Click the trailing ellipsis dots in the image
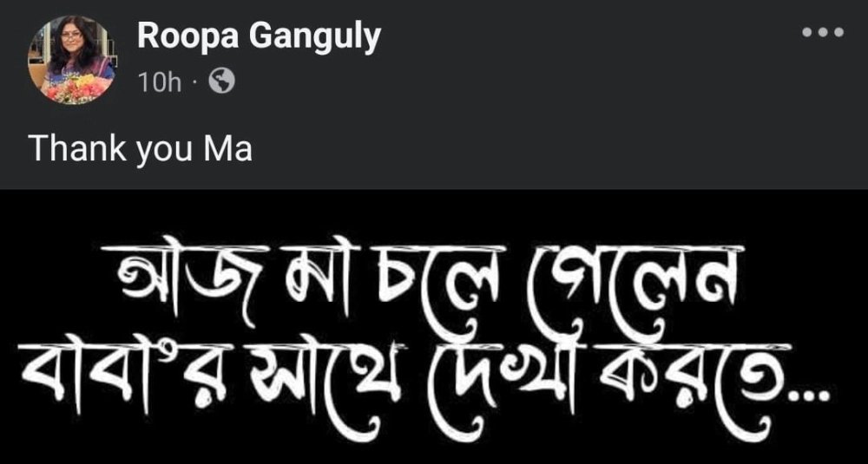 click(x=811, y=395)
